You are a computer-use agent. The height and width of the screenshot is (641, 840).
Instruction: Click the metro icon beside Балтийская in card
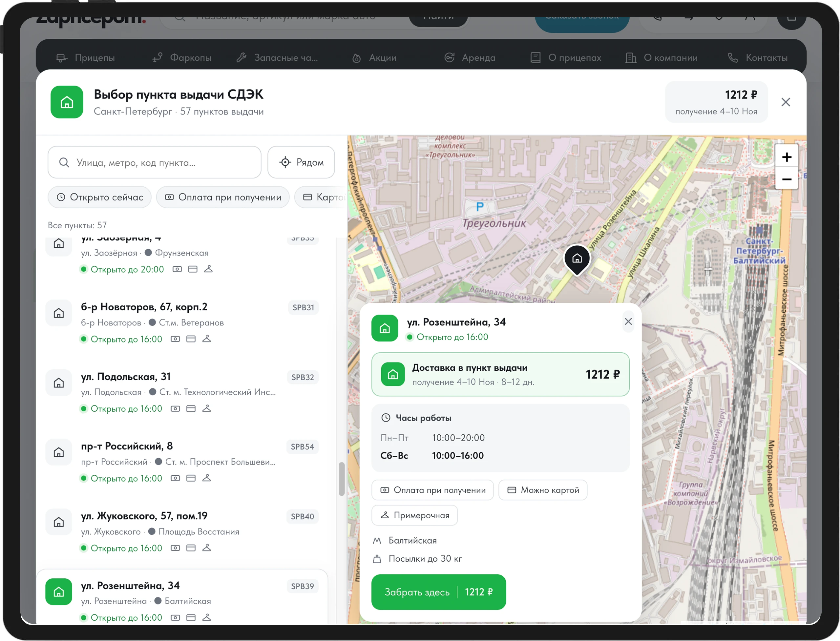tap(377, 540)
